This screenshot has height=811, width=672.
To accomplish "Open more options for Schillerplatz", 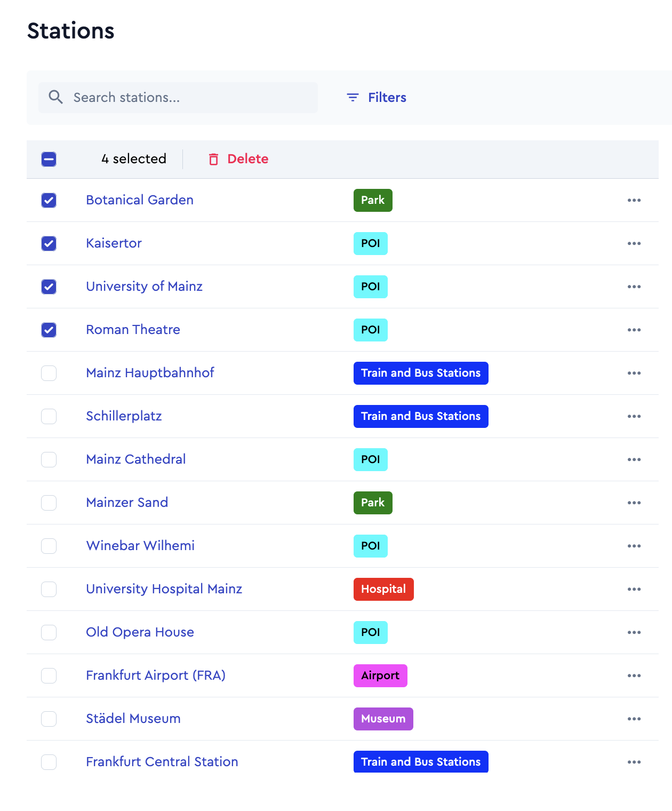I will [x=634, y=416].
